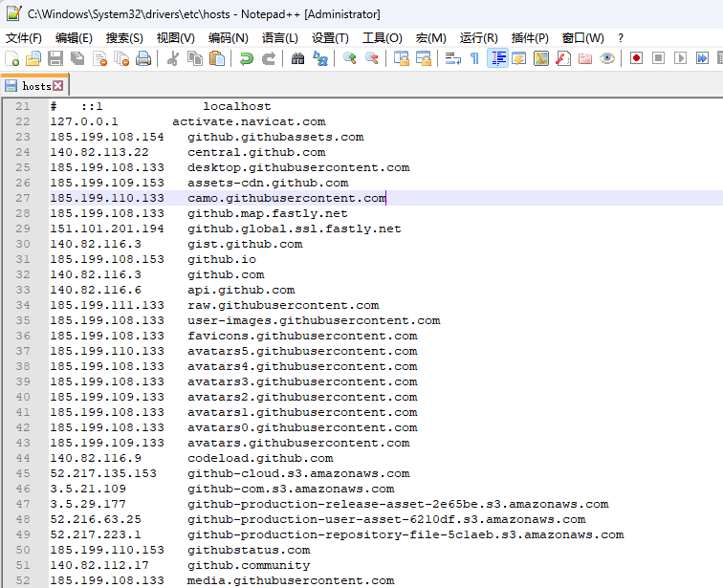Click api.github.com hostname
The width and height of the screenshot is (723, 588).
pyautogui.click(x=241, y=290)
